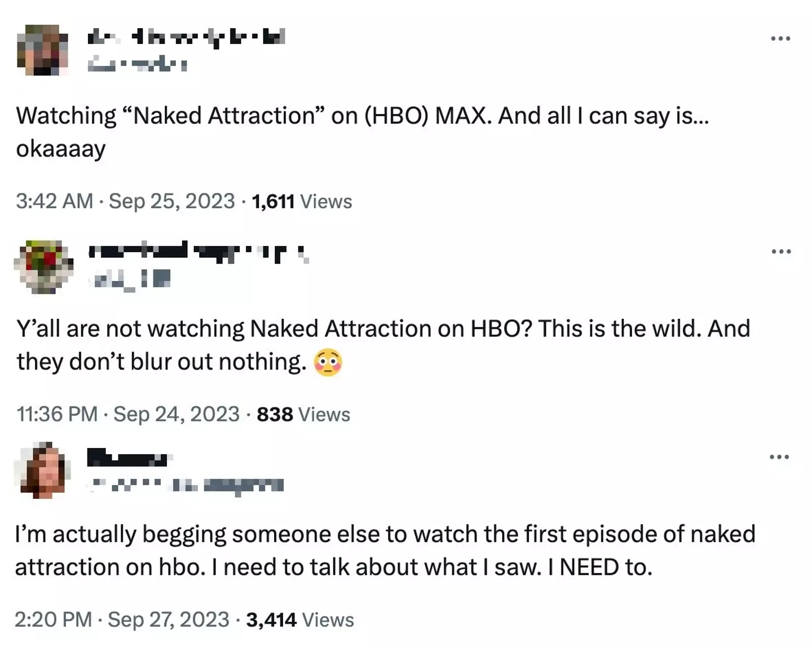
Task: Open more options on the "Y'all are not watching" tweet
Action: pyautogui.click(x=780, y=251)
